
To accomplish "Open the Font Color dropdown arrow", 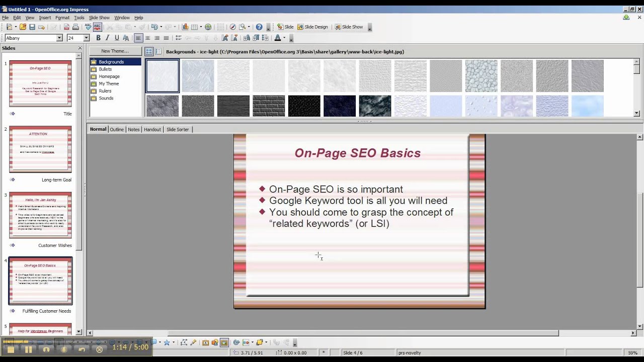I will [284, 38].
